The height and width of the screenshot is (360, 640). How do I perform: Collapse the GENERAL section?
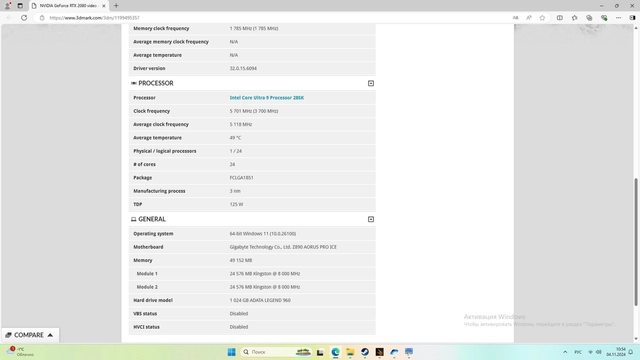[371, 219]
